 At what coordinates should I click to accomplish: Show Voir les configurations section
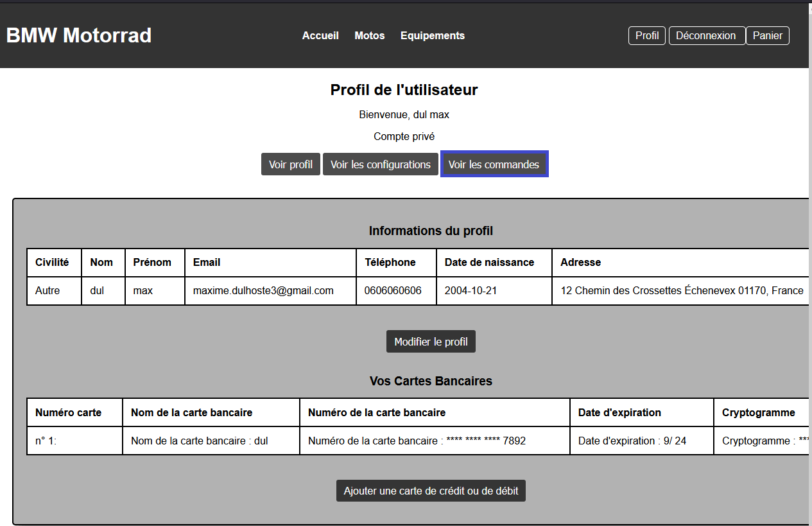381,164
